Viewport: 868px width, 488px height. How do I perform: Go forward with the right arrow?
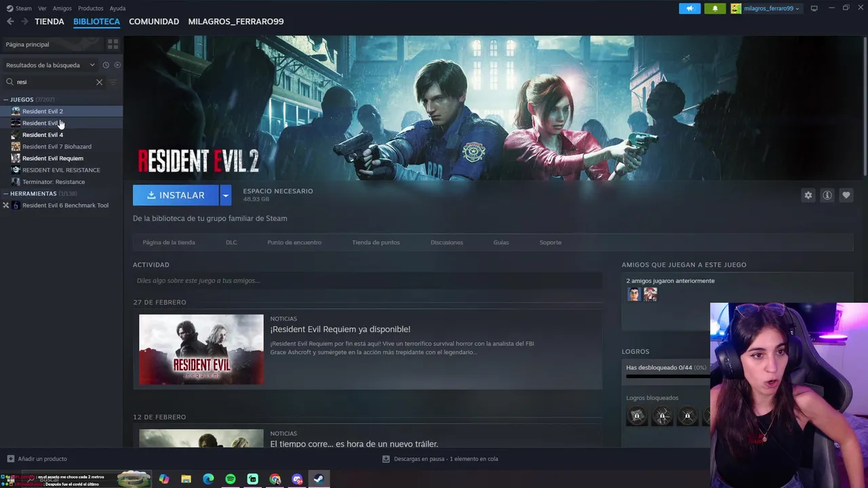[24, 22]
